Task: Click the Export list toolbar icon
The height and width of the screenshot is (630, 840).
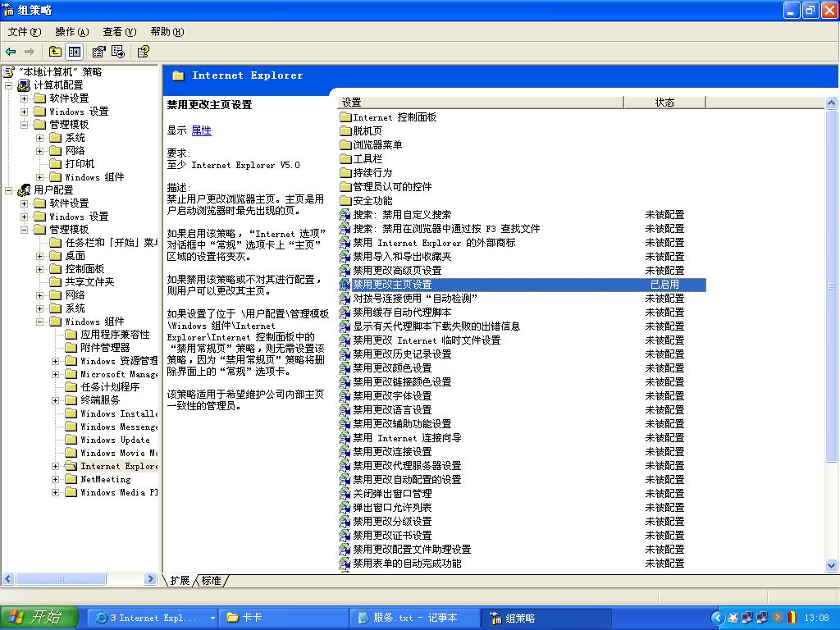Action: pos(118,52)
